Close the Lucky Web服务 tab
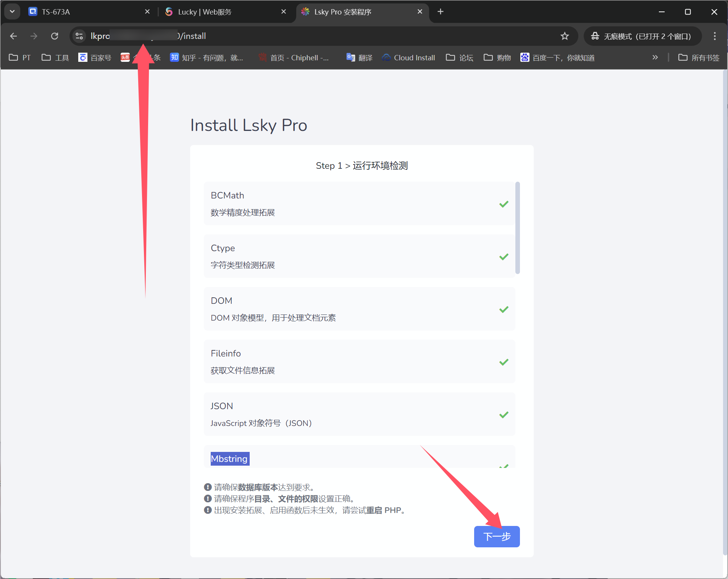The height and width of the screenshot is (579, 728). [284, 12]
